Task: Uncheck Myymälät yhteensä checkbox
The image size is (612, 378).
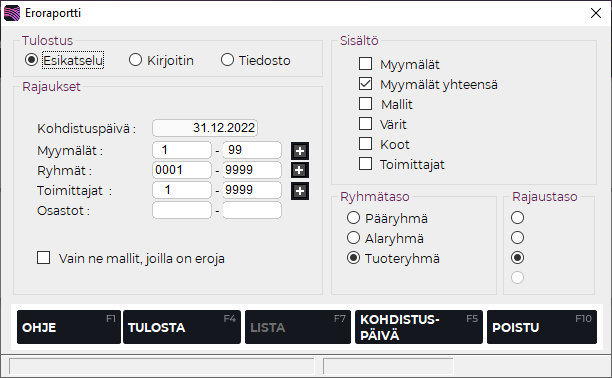Action: pos(365,84)
